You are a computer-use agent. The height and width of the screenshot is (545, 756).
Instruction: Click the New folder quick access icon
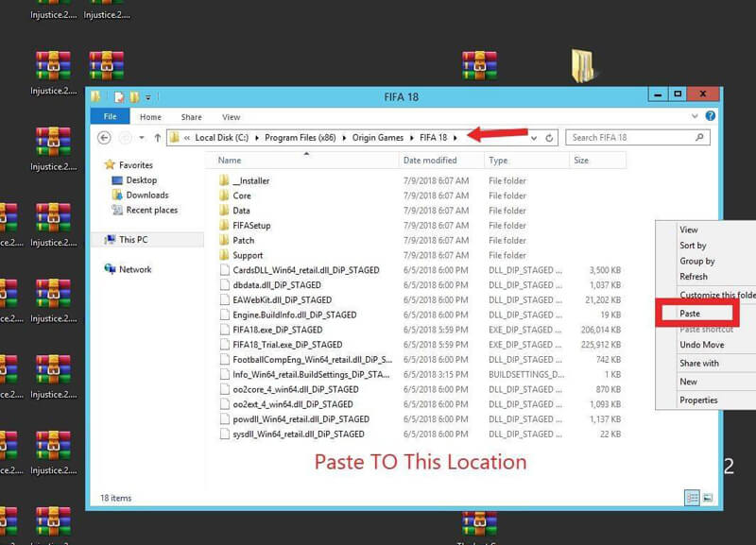134,97
